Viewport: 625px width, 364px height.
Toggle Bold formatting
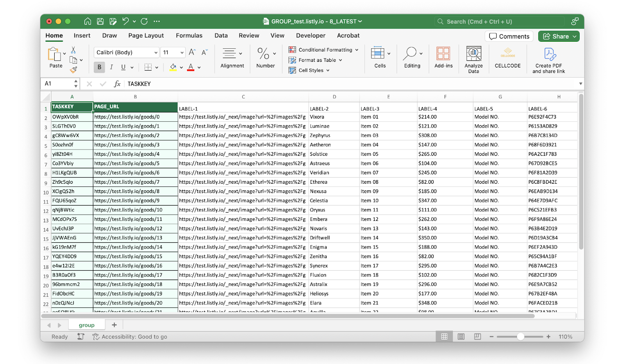click(x=99, y=67)
